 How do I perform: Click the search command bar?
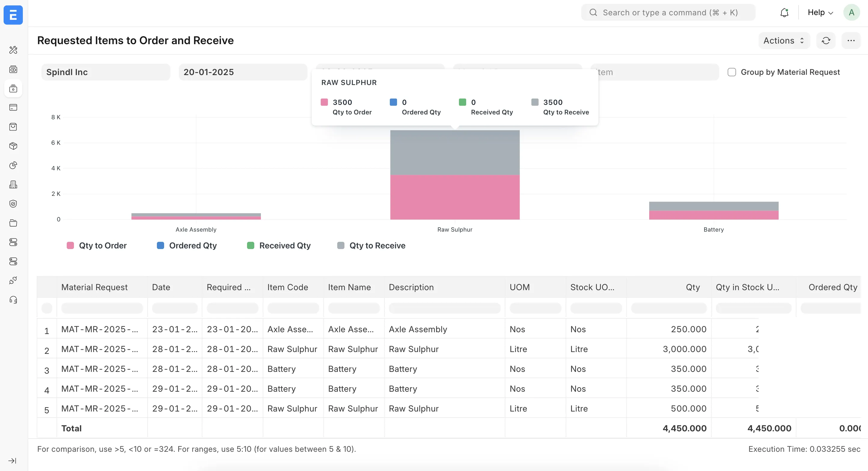coord(668,13)
